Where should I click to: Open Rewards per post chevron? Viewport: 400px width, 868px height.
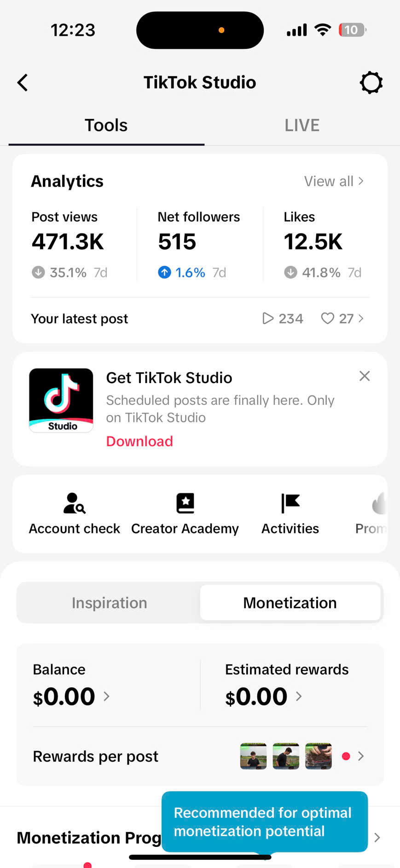361,756
